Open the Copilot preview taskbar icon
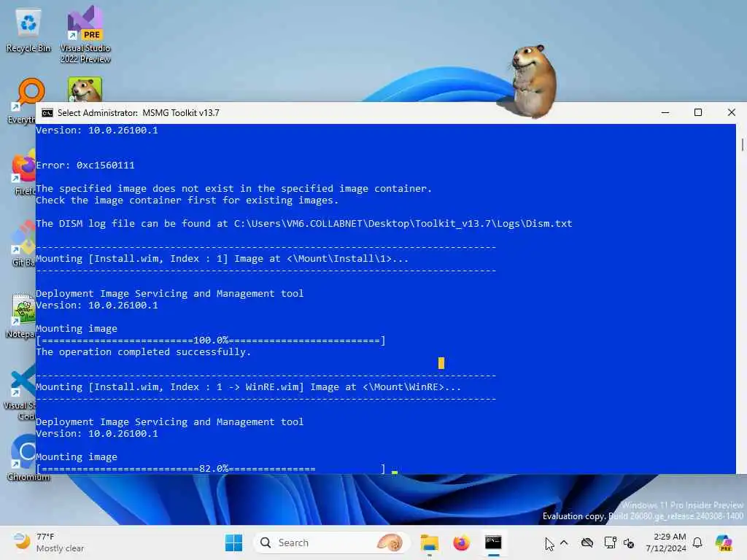This screenshot has width=747, height=560. pyautogui.click(x=724, y=542)
